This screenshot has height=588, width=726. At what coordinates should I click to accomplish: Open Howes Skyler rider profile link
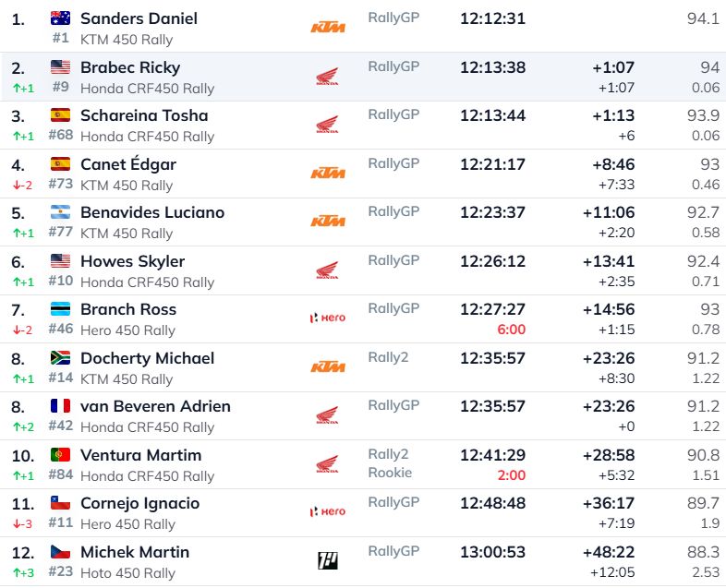(132, 261)
